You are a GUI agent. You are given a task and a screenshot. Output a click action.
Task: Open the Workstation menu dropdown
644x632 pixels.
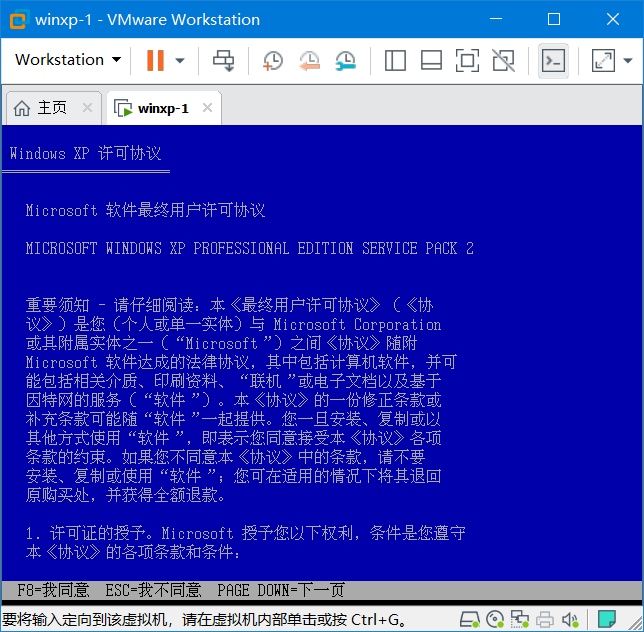68,60
